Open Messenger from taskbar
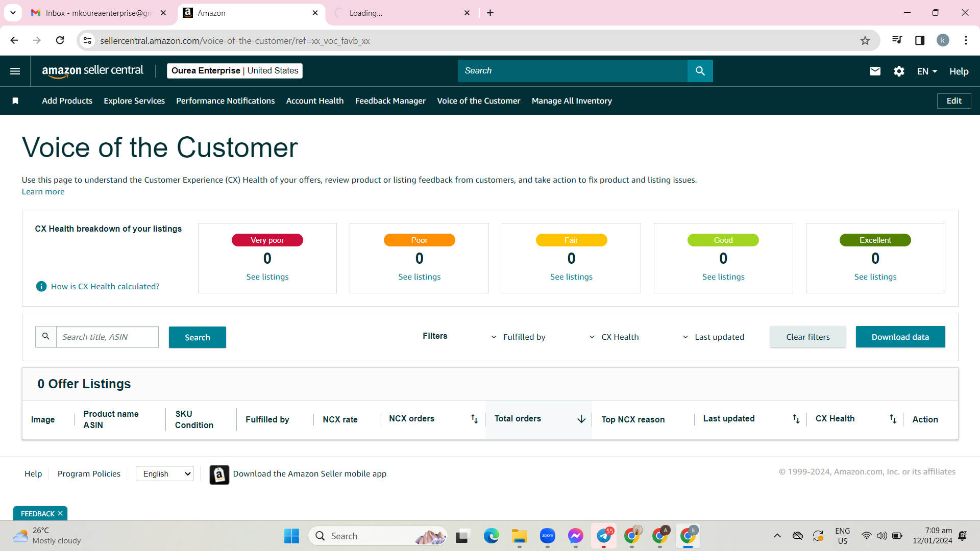980x551 pixels. click(575, 536)
